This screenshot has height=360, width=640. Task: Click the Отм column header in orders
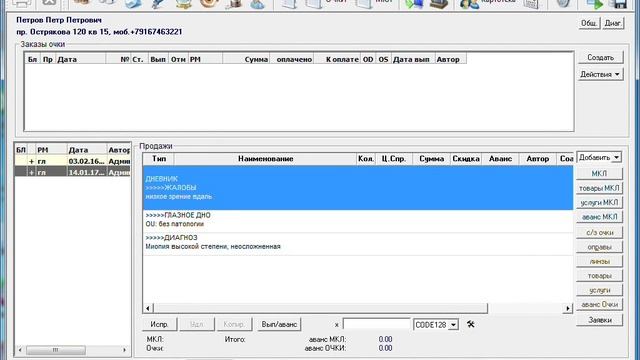tap(178, 59)
